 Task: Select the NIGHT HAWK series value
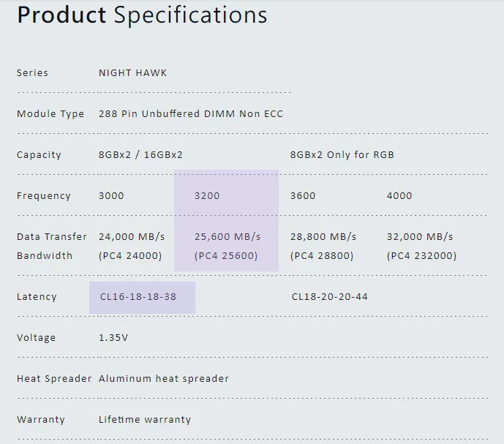pyautogui.click(x=132, y=73)
